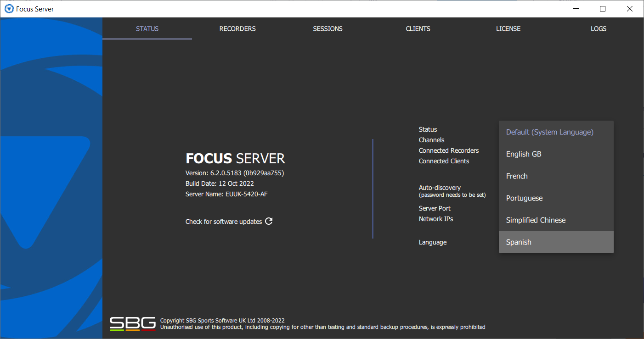Click the Build Date: 12 Oct 2022 text
644x339 pixels.
pos(220,183)
